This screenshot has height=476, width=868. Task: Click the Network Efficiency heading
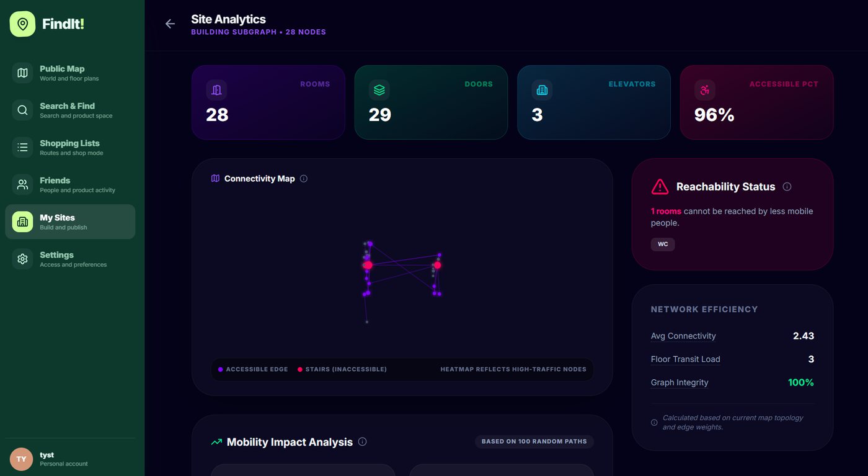click(704, 309)
